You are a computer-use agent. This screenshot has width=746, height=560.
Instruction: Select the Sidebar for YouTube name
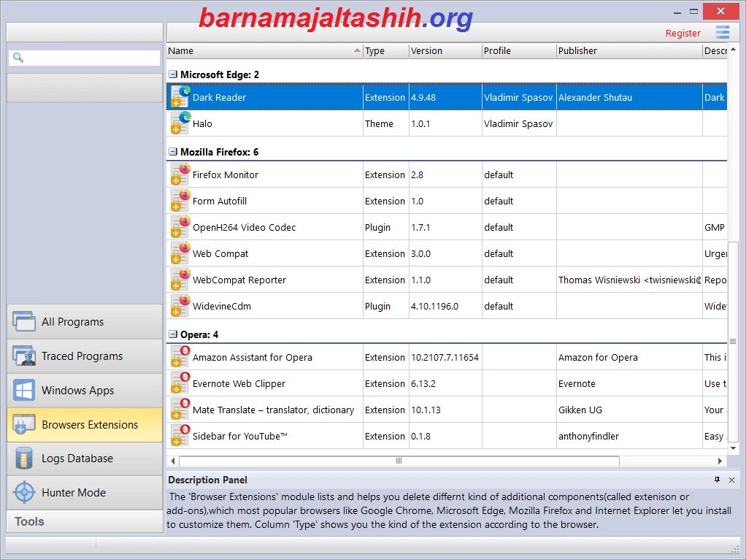[x=239, y=436]
